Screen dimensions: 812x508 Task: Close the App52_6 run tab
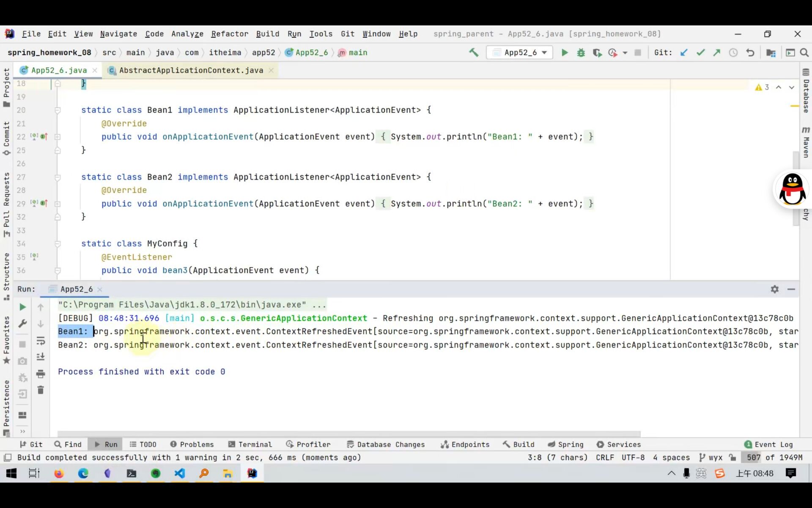pyautogui.click(x=100, y=289)
